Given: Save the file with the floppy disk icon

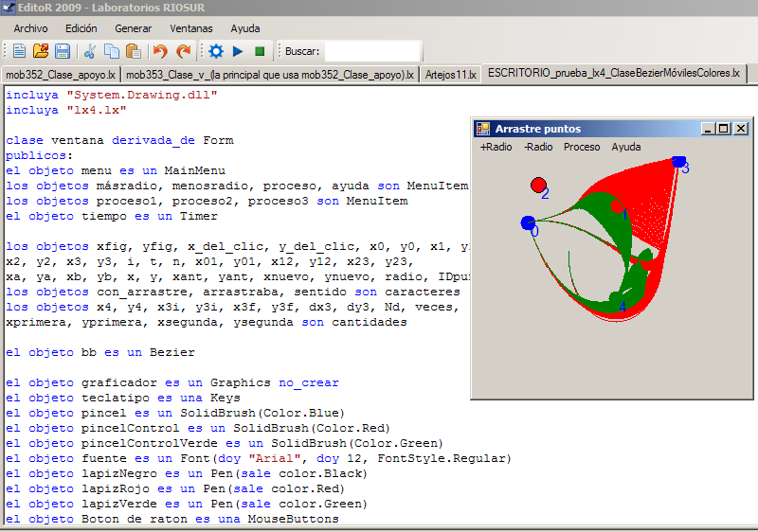Looking at the screenshot, I should click(63, 51).
